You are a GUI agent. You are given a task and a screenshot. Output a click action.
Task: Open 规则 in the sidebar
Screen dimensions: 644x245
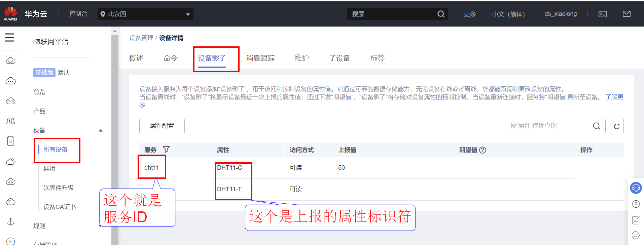tap(39, 226)
